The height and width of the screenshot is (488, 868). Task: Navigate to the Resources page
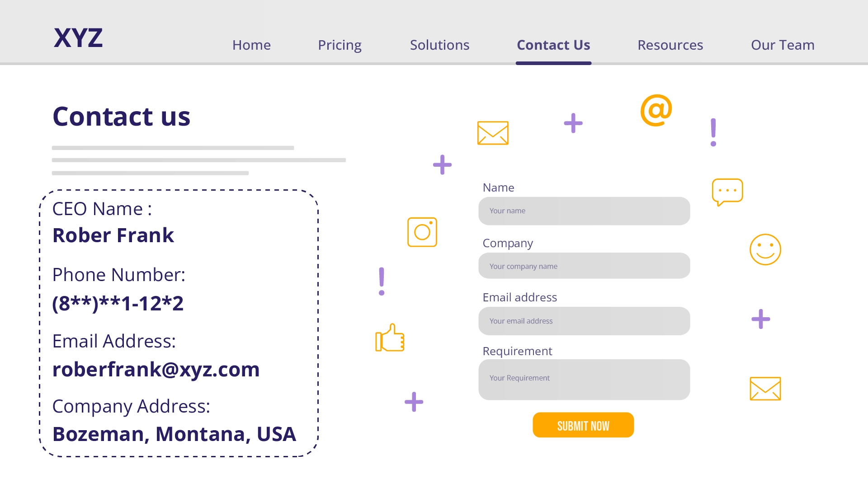tap(670, 45)
